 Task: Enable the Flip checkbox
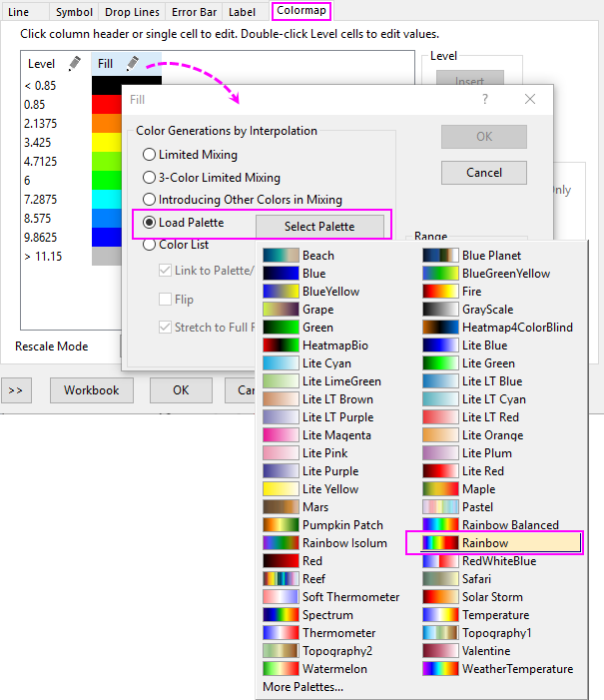165,300
